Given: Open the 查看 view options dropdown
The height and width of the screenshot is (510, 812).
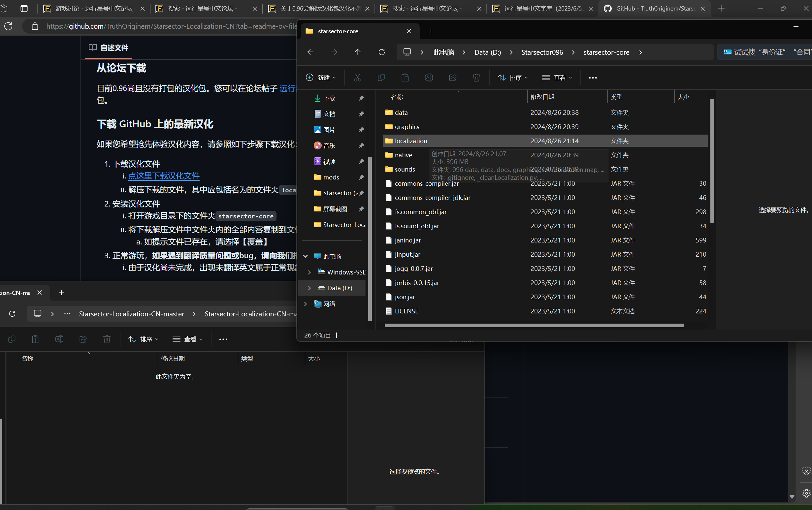Looking at the screenshot, I should (556, 78).
